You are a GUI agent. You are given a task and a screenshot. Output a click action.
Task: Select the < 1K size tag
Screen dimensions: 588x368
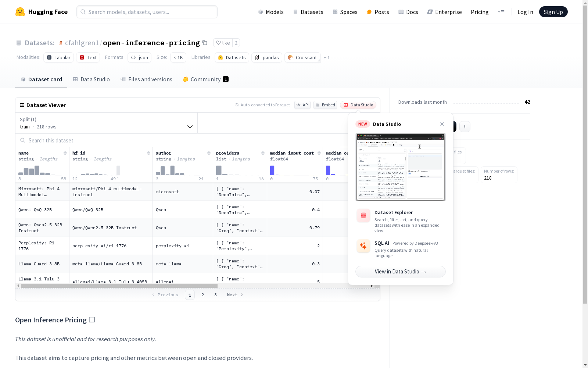click(x=178, y=57)
